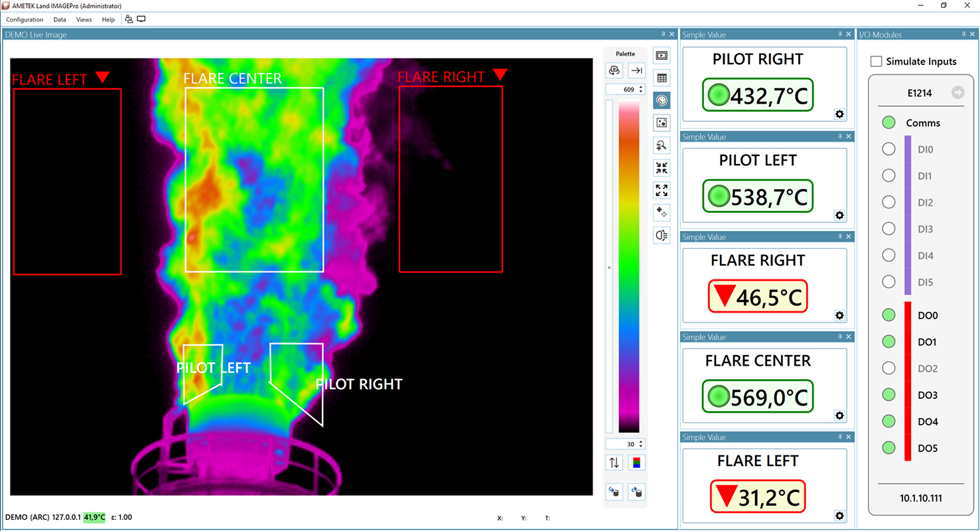980x531 pixels.
Task: Click the expand fullscreen arrows icon
Action: [662, 190]
